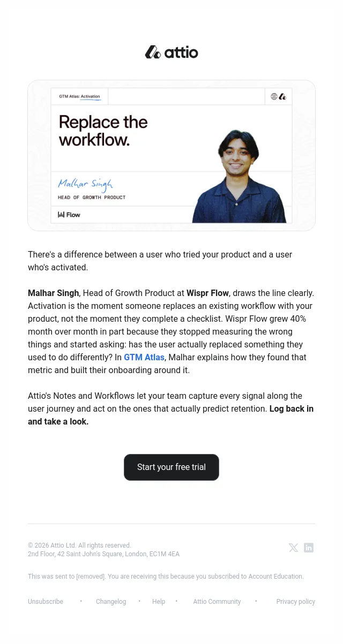Image resolution: width=343 pixels, height=644 pixels.
Task: Click the Wispr Flow logo in banner
Action: point(69,215)
